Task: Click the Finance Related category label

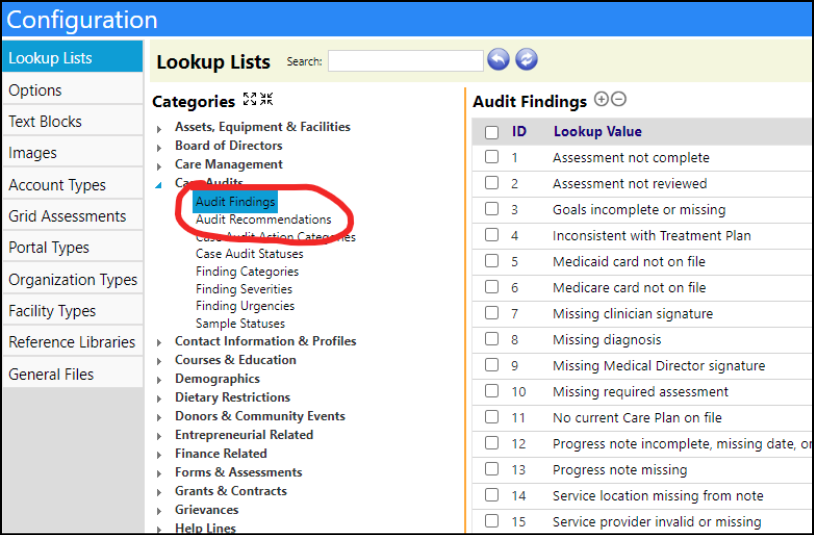Action: (x=221, y=454)
